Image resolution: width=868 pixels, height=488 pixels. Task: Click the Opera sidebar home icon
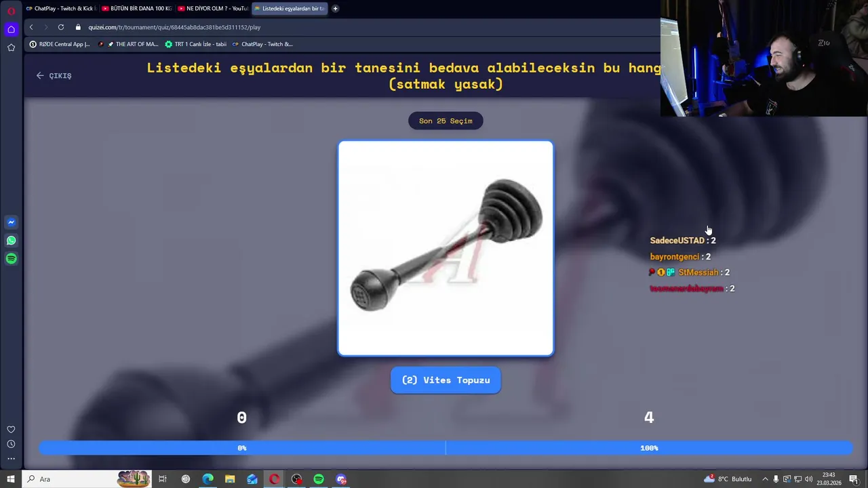[x=11, y=29]
